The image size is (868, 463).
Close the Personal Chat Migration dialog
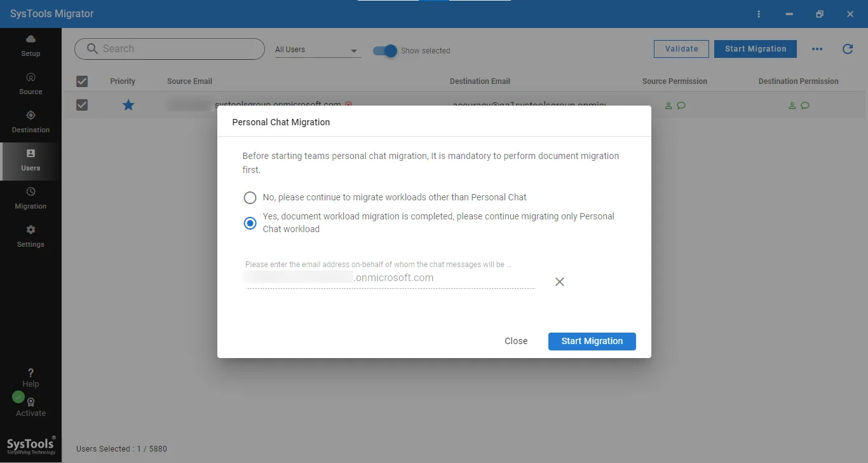[516, 341]
